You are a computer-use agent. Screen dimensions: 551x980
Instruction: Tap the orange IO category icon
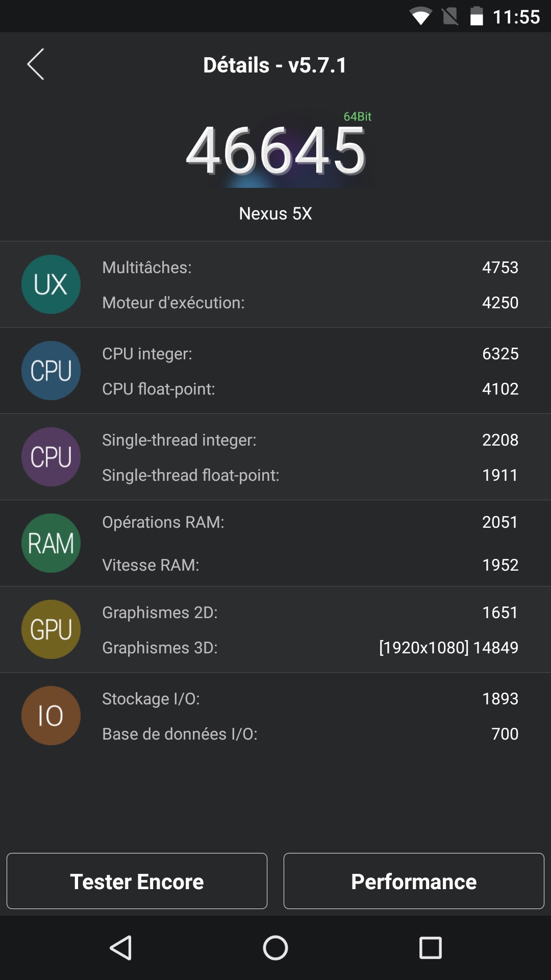(x=51, y=716)
